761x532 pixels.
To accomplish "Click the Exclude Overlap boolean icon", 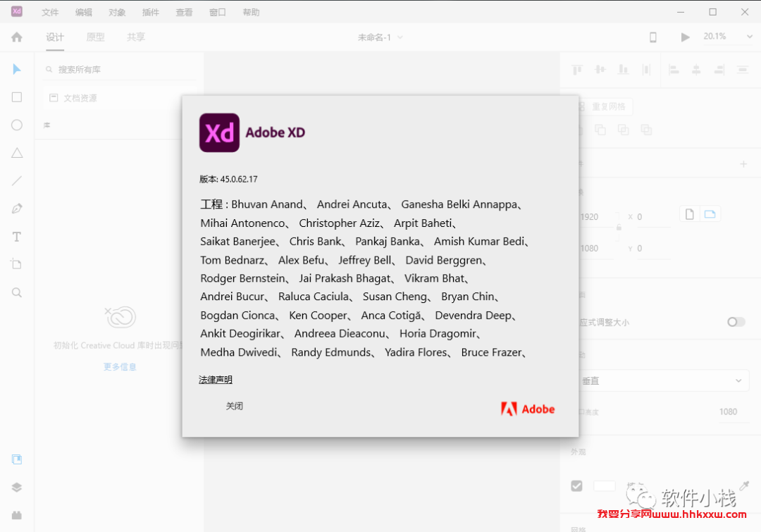I will tap(646, 130).
